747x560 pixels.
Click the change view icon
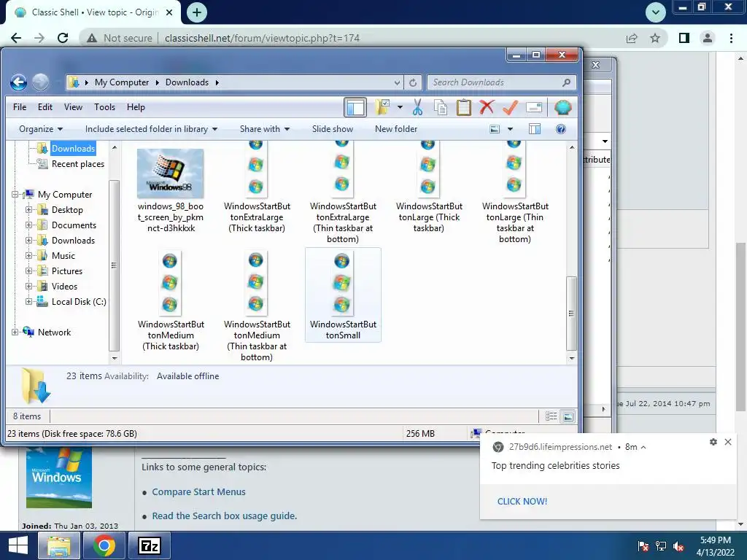click(x=495, y=129)
